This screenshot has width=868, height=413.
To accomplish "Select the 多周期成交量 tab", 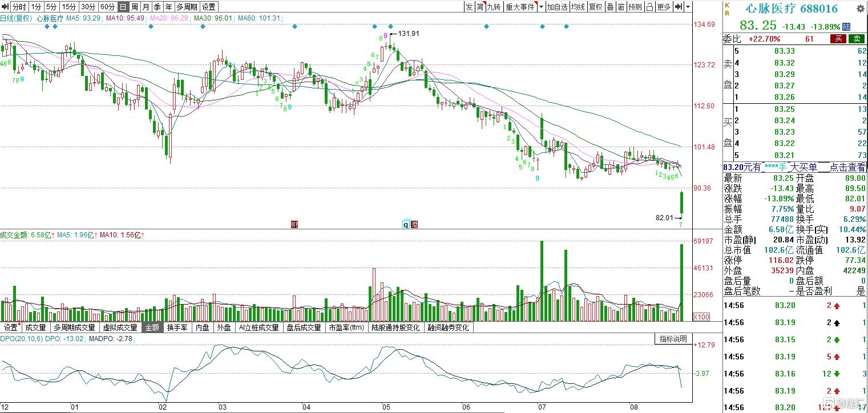I will (74, 327).
